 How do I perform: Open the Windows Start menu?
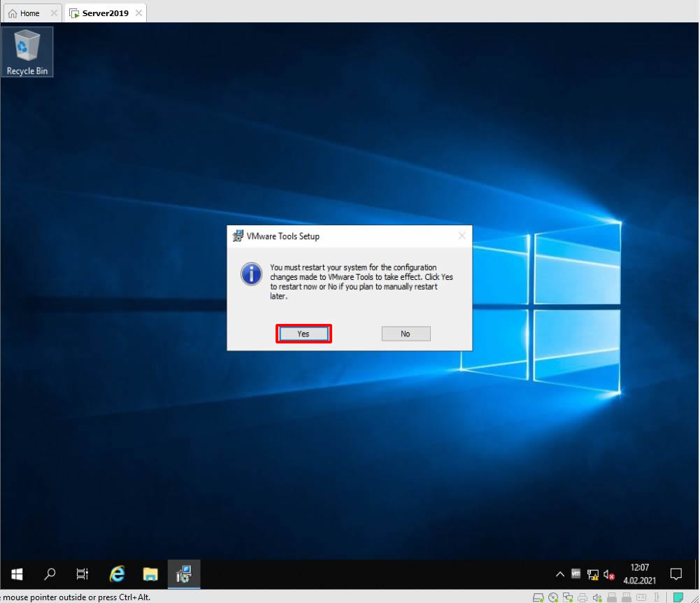coord(17,574)
